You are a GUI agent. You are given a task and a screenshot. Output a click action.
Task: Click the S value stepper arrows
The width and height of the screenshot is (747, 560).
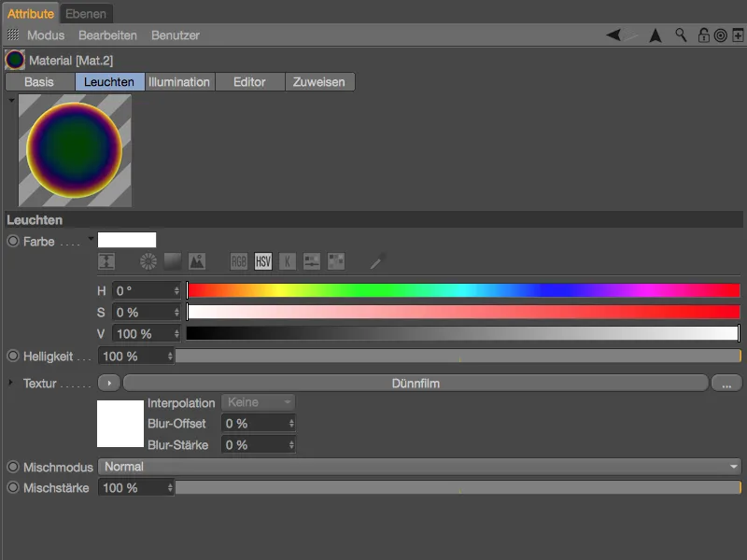176,313
